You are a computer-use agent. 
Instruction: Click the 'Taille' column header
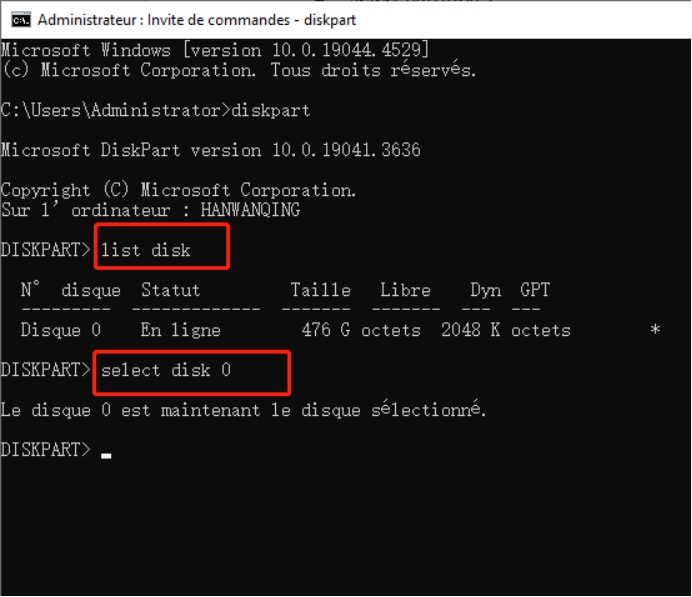[320, 290]
